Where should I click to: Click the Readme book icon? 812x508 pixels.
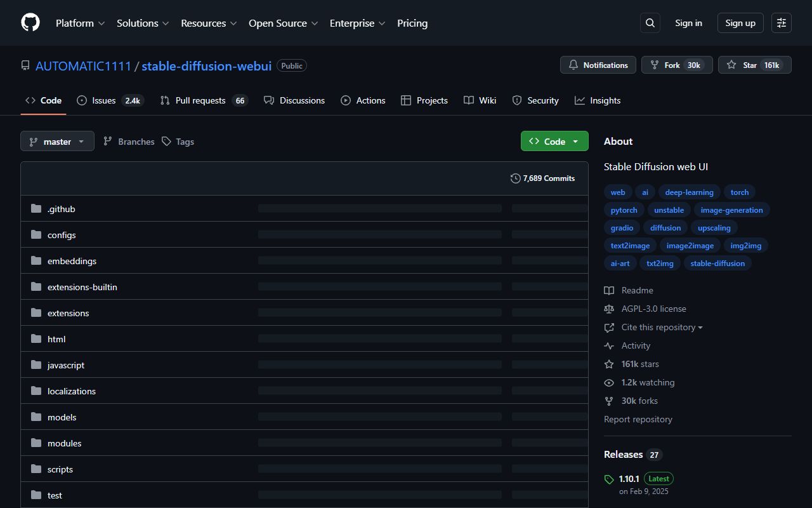(609, 290)
